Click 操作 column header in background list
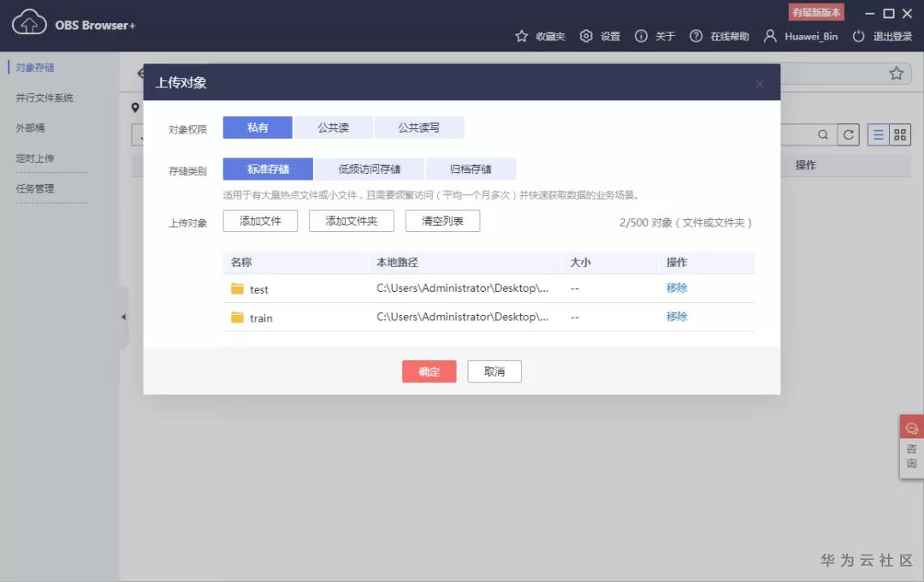This screenshot has height=582, width=924. pos(806,165)
